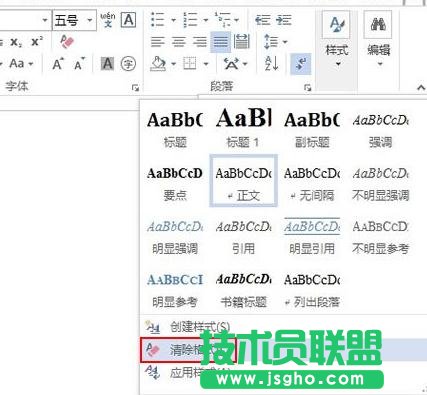Apply bullet list
Screen dimensions: 427x395
coord(158,20)
